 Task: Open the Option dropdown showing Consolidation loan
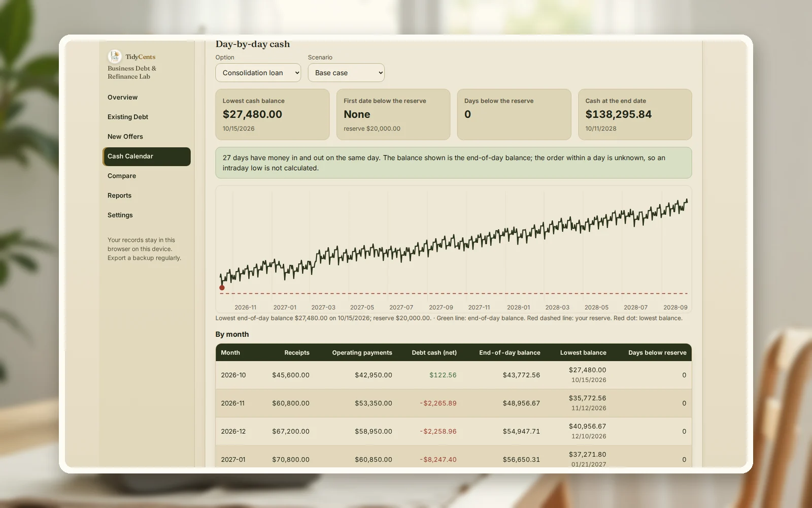pyautogui.click(x=258, y=73)
